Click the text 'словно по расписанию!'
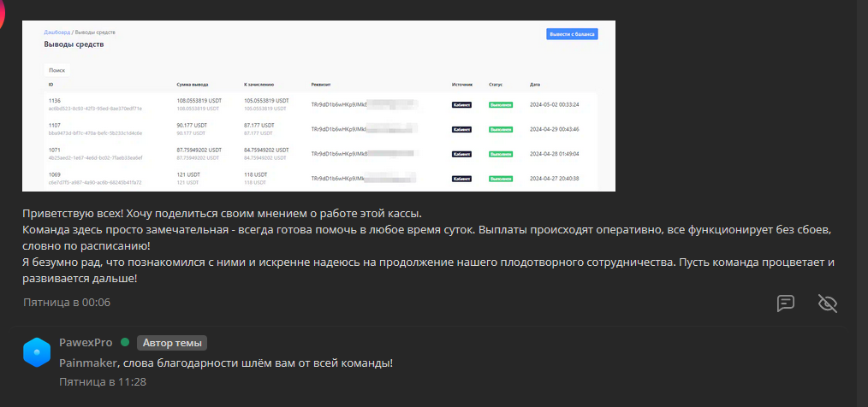The height and width of the screenshot is (407, 868). 87,245
